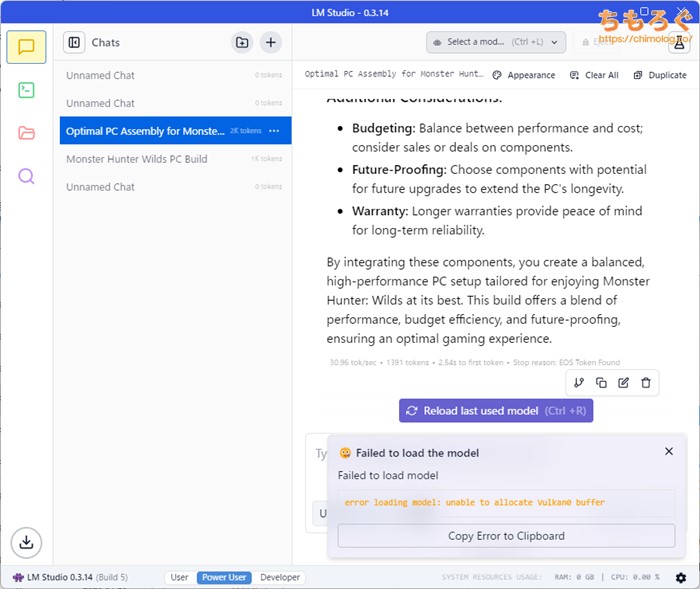Image resolution: width=700 pixels, height=589 pixels.
Task: Clear All messages in the chat
Action: coord(594,75)
